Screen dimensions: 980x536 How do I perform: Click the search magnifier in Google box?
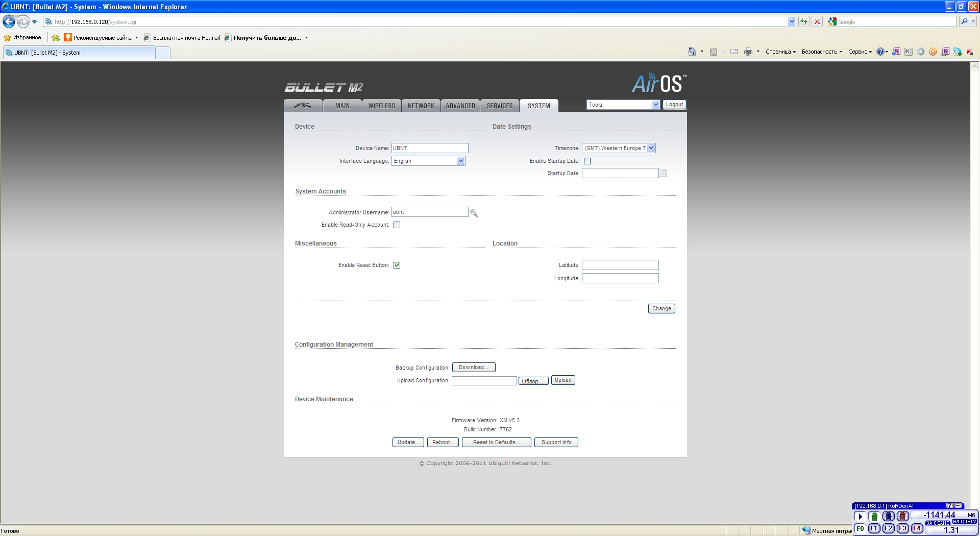(x=964, y=21)
